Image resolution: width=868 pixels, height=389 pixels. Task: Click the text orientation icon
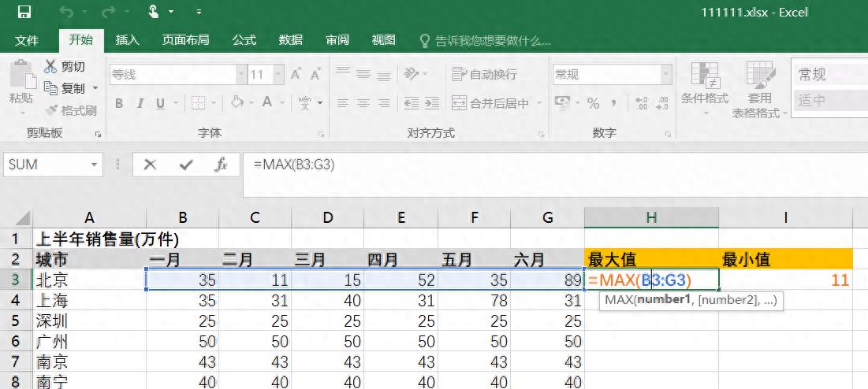click(410, 73)
